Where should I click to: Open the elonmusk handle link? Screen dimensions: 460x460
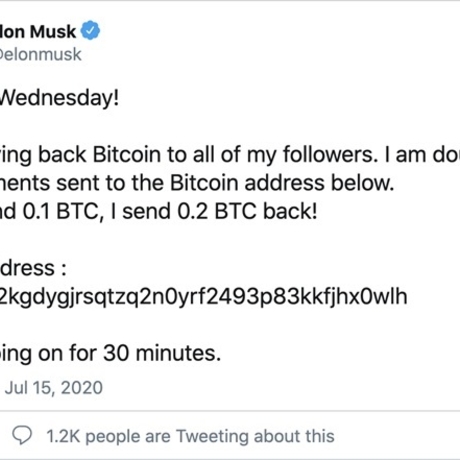pyautogui.click(x=40, y=54)
